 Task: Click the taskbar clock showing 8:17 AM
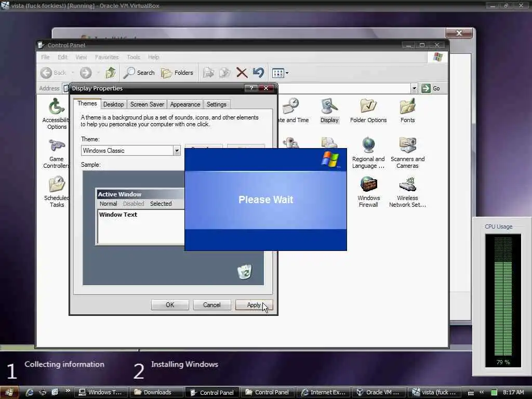[x=513, y=392]
